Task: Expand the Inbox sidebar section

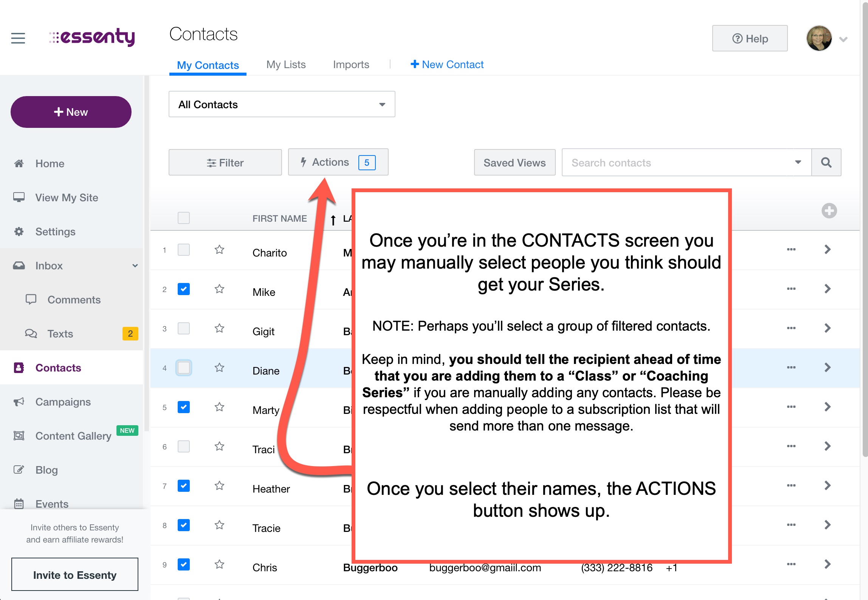Action: (x=135, y=266)
